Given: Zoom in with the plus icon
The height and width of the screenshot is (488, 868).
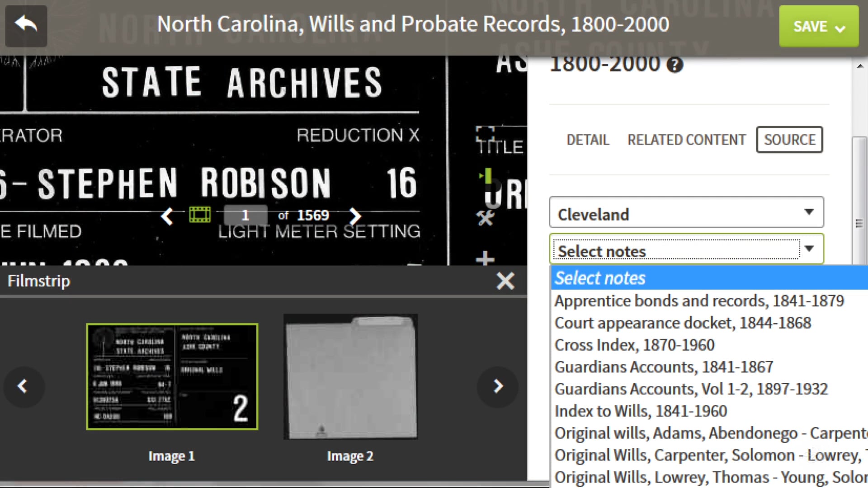Looking at the screenshot, I should click(x=485, y=260).
